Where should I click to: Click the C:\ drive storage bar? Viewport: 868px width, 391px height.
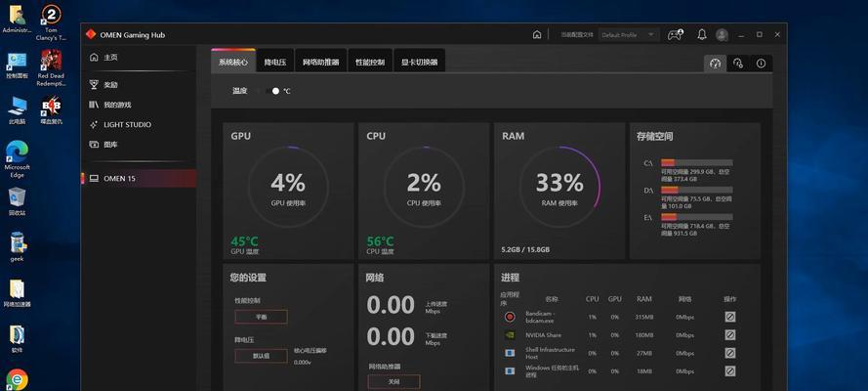tap(696, 163)
